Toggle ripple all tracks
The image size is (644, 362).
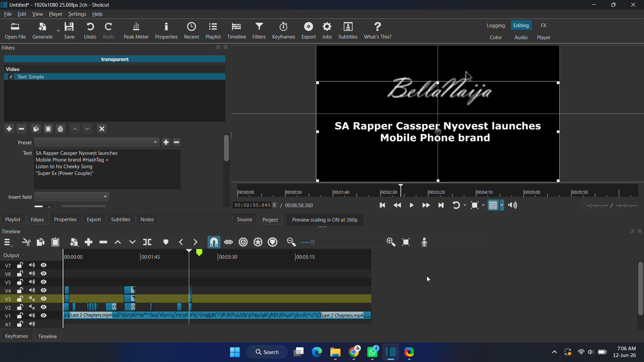click(x=258, y=242)
